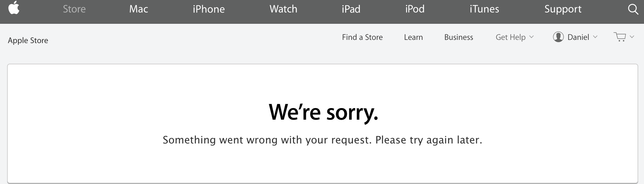
Task: Click the Apple logo icon
Action: (x=14, y=8)
